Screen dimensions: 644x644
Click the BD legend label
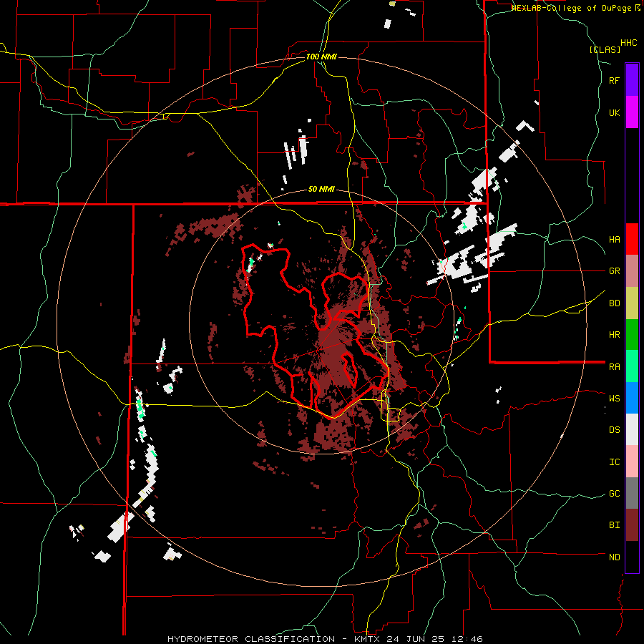pos(614,303)
